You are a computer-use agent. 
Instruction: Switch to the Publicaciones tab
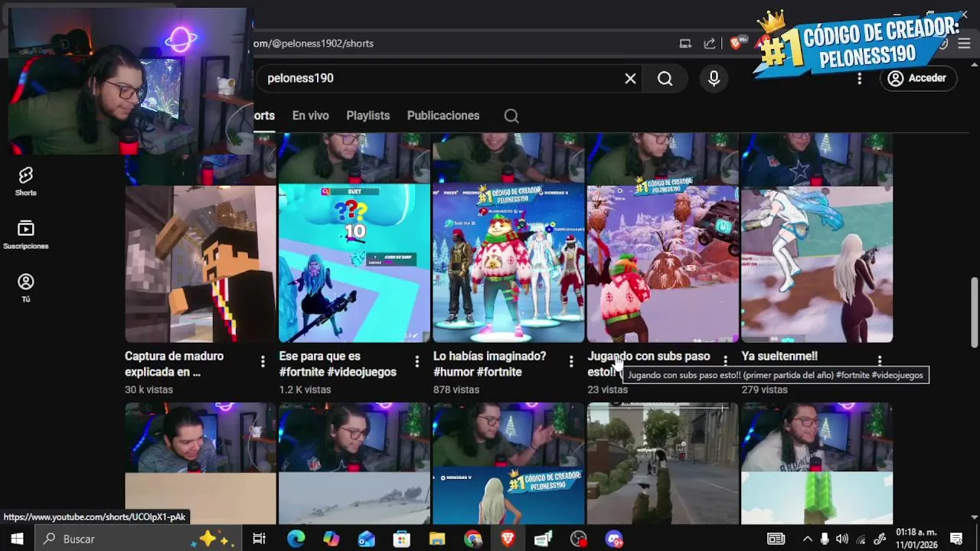coord(443,116)
